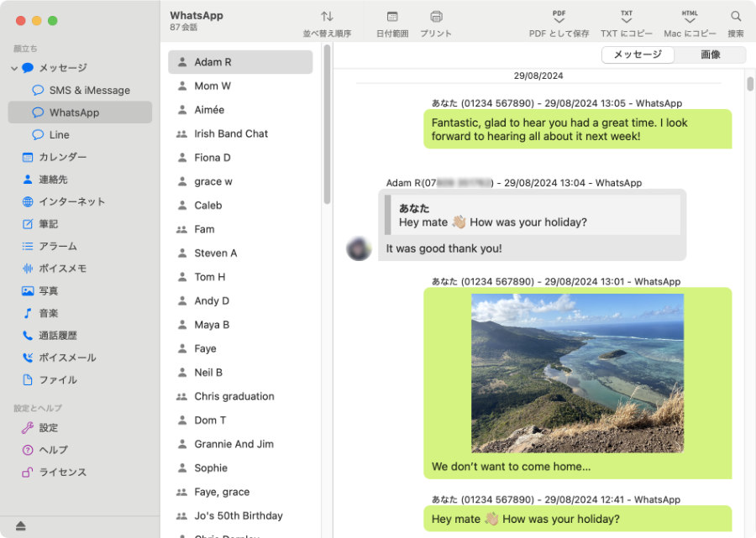Open the Fam group conversation
This screenshot has width=756, height=538.
[240, 229]
